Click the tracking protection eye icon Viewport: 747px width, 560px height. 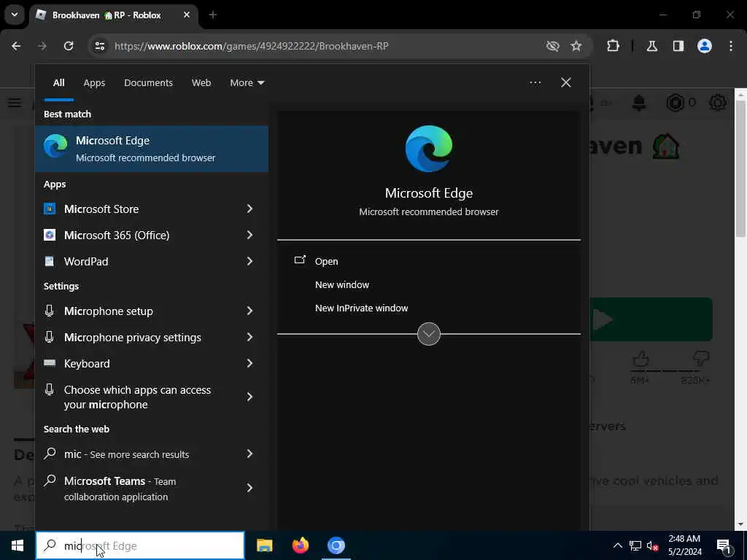click(x=553, y=46)
